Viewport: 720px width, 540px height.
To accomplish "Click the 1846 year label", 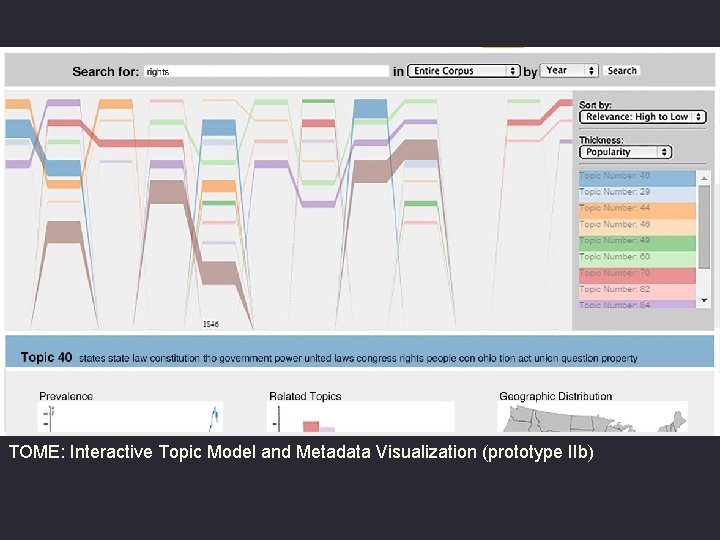I will point(211,324).
